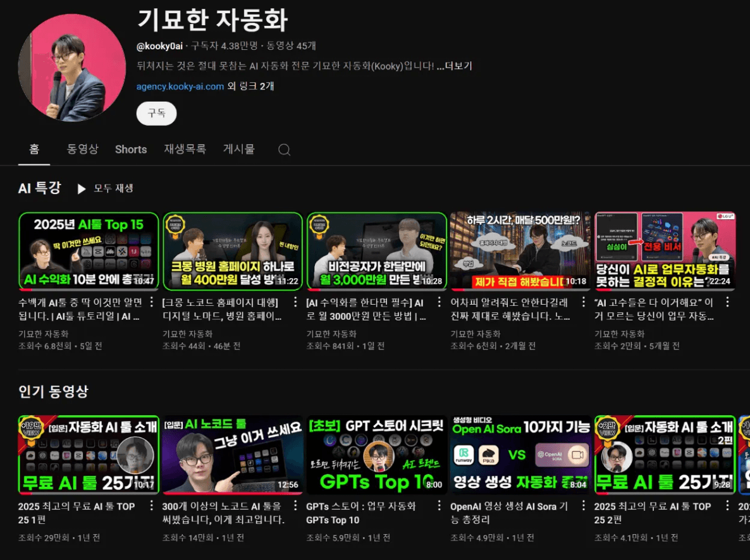Open the 10:17 '자동화 AI 툴 소개' thumbnail
The image size is (750, 560).
tap(89, 454)
